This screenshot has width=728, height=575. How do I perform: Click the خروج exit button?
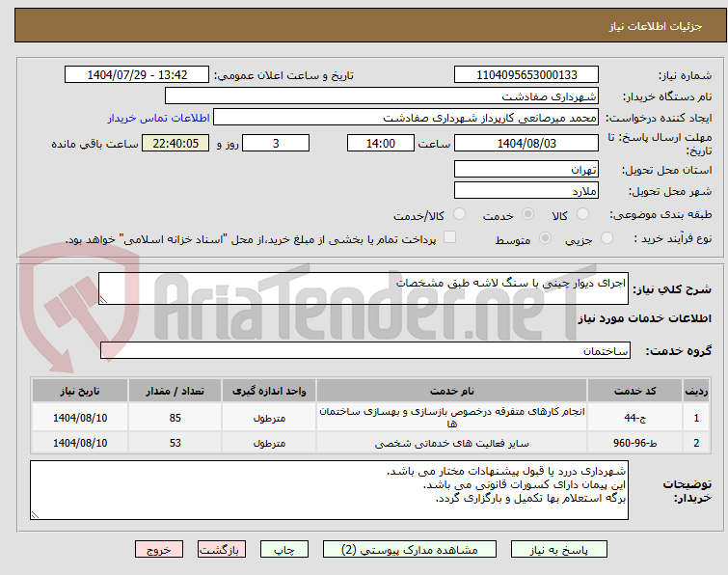tap(159, 550)
